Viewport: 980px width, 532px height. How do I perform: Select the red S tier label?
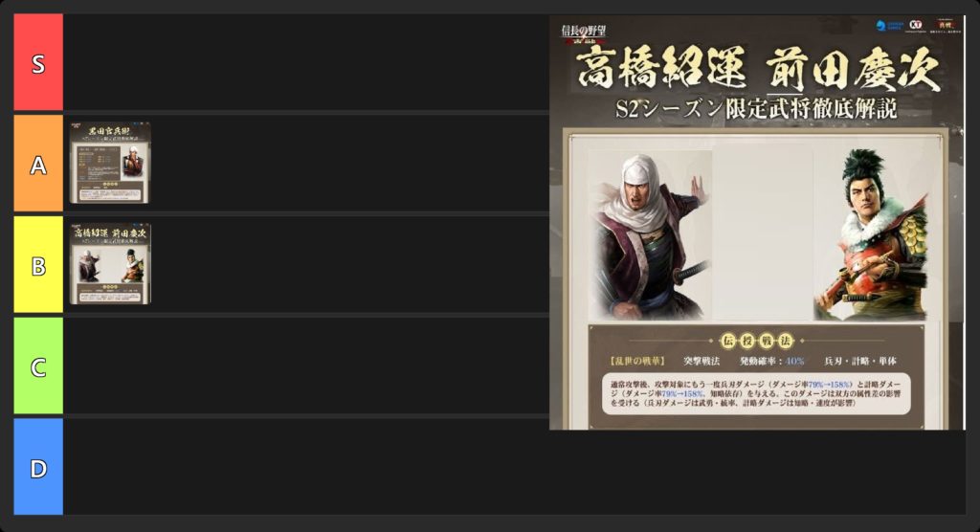coord(38,62)
